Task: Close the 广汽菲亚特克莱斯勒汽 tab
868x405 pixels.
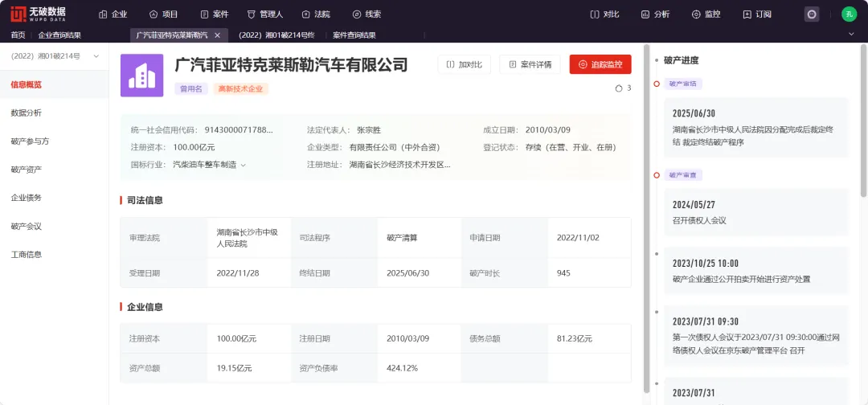Action: [218, 35]
